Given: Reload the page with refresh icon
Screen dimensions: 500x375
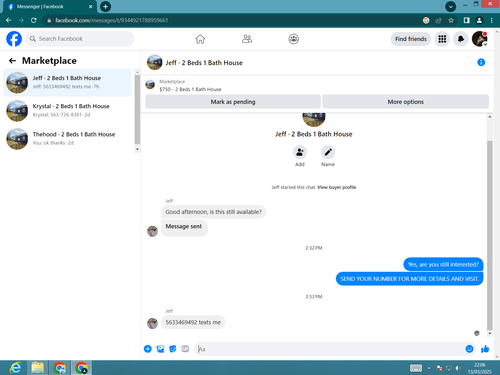Looking at the screenshot, I should click(34, 20).
